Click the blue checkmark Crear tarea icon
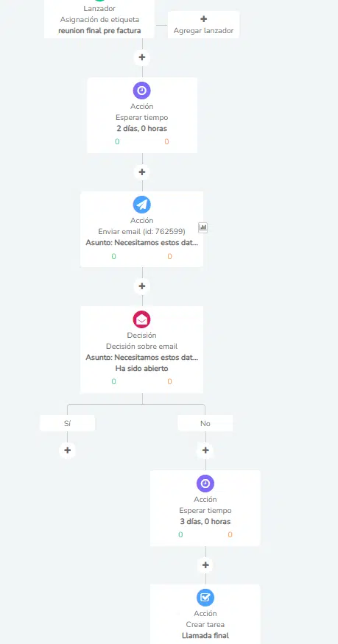 point(205,598)
